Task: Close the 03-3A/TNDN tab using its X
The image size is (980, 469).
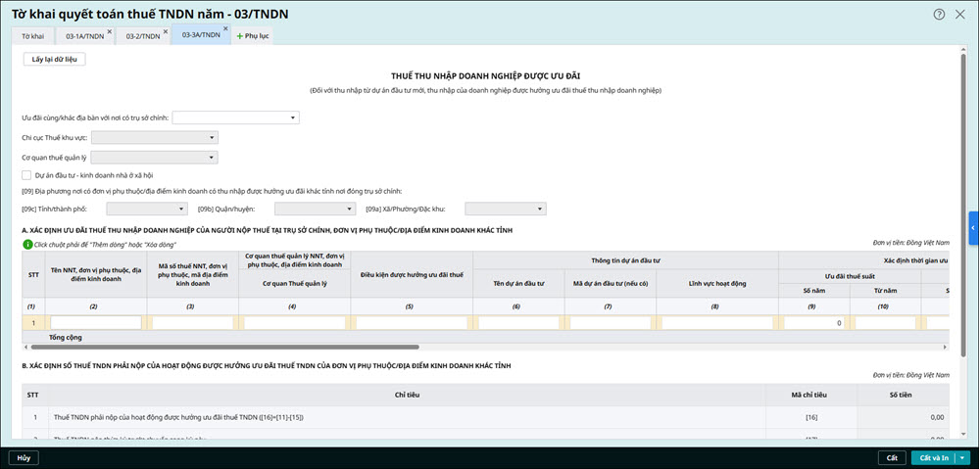Action: (x=225, y=31)
